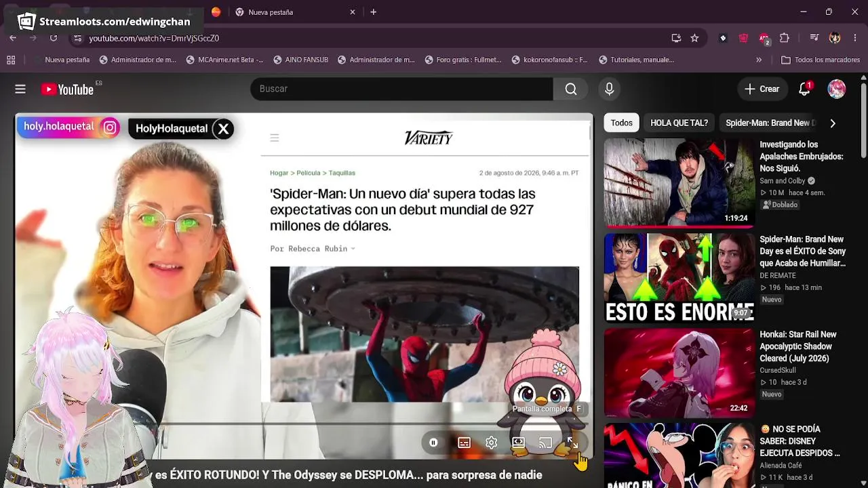Close the Nueva pestaña tab
The width and height of the screenshot is (868, 488).
coord(353,12)
